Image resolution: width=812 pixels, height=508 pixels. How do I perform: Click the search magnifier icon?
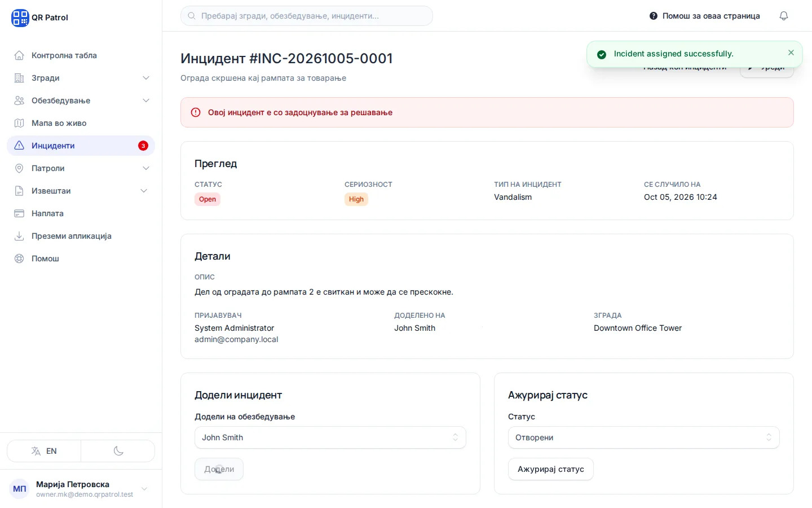click(192, 16)
